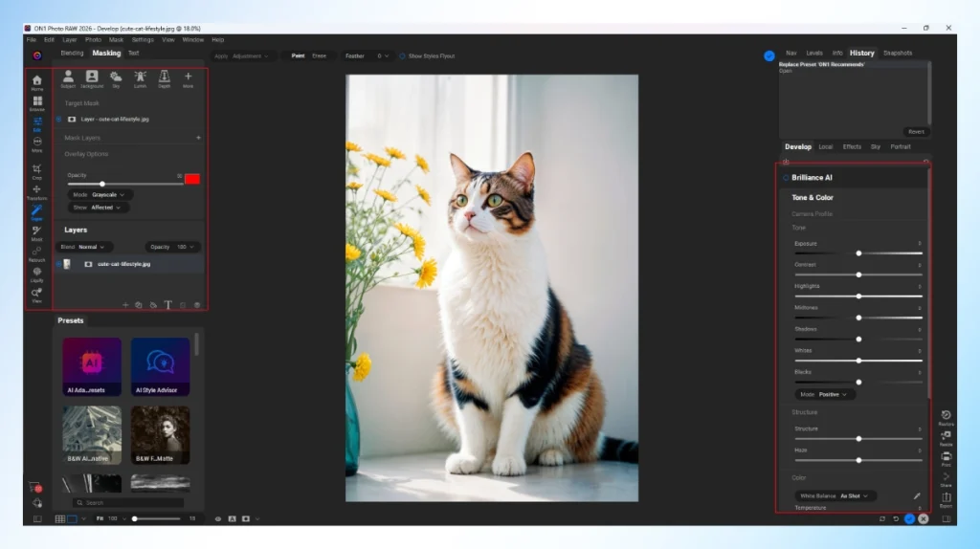Select Erase brush mode
Viewport: 980px width, 549px height.
(320, 56)
